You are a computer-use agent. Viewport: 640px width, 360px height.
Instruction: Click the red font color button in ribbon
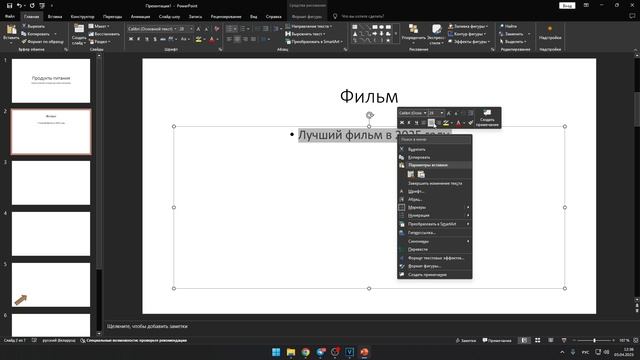(211, 40)
